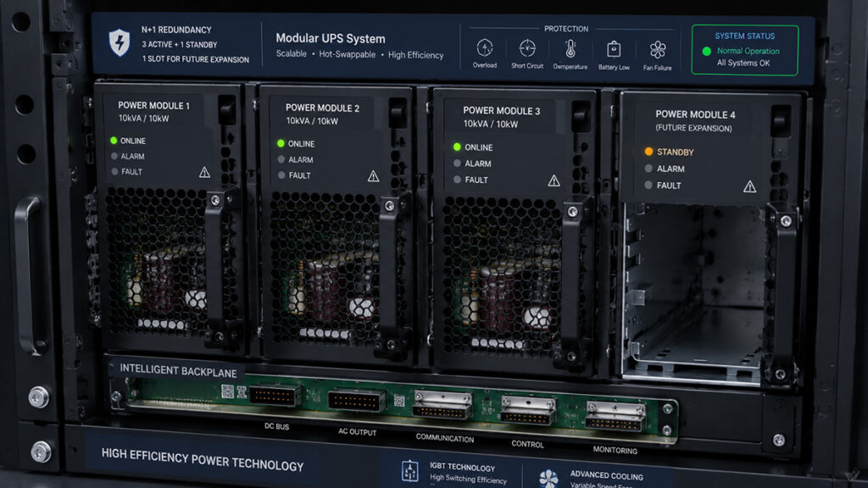Click the MONITORING backplane connector
Viewport: 868px width, 488px height.
pyautogui.click(x=615, y=417)
